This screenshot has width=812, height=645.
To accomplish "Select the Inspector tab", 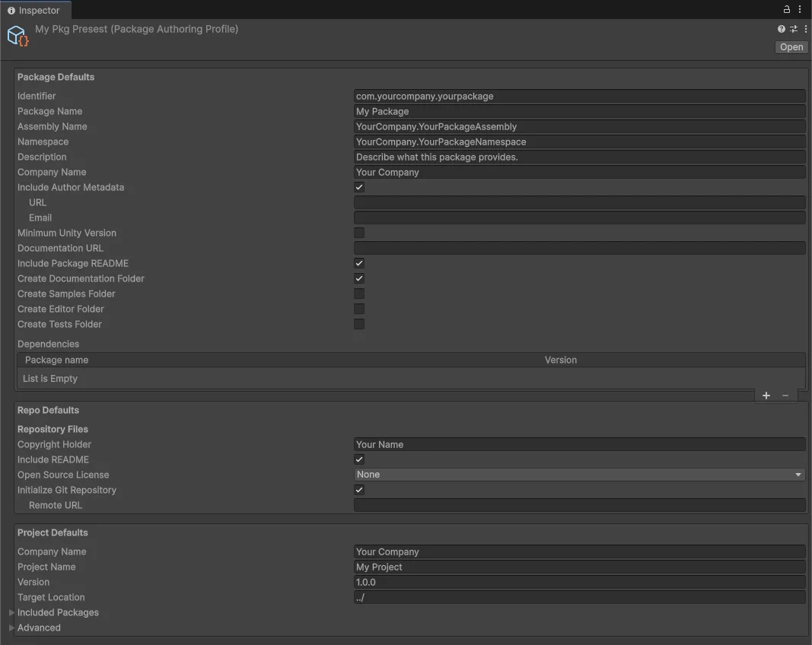I will (x=34, y=11).
